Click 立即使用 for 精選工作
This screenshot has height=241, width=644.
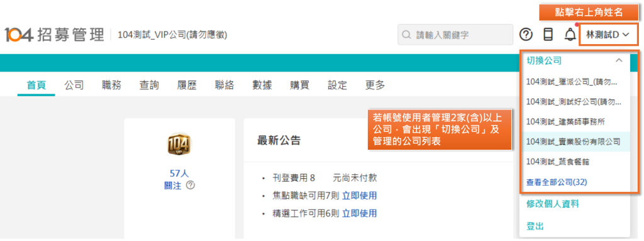(x=359, y=213)
